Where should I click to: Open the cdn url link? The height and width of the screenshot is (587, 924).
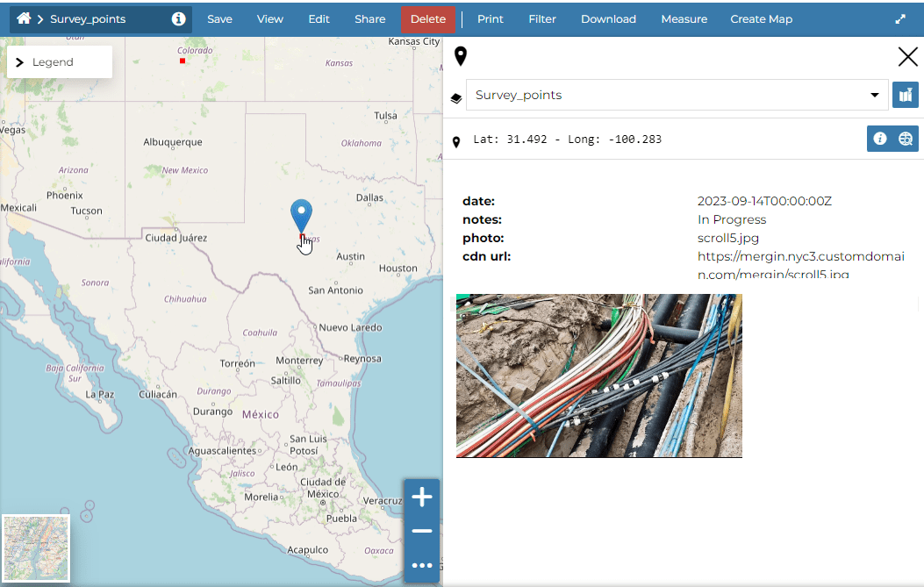(799, 265)
